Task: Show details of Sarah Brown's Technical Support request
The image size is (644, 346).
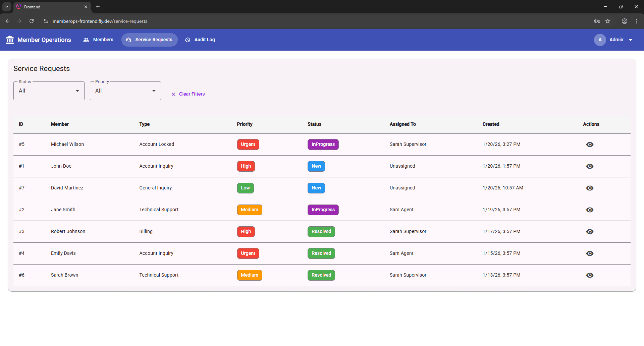Action: [x=590, y=275]
